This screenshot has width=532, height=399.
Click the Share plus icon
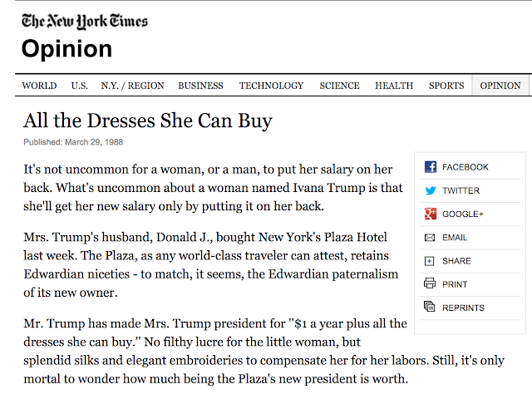coord(429,261)
